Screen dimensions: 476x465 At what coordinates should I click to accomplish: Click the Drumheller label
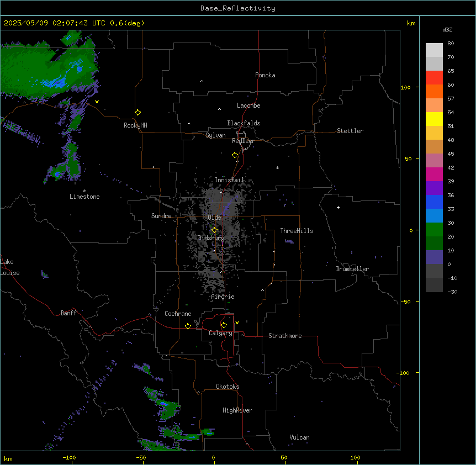[x=352, y=269]
